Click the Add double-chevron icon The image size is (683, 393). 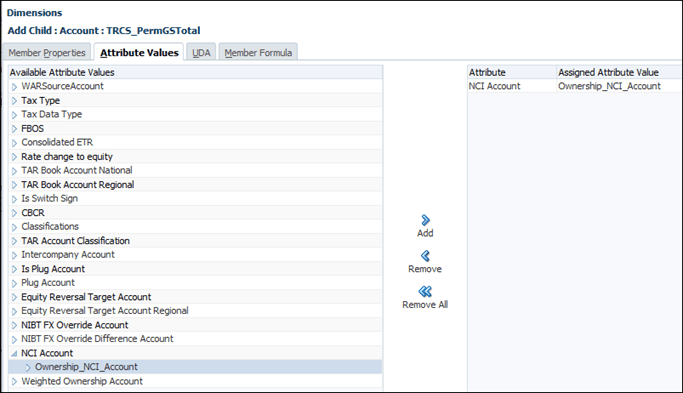click(x=425, y=220)
